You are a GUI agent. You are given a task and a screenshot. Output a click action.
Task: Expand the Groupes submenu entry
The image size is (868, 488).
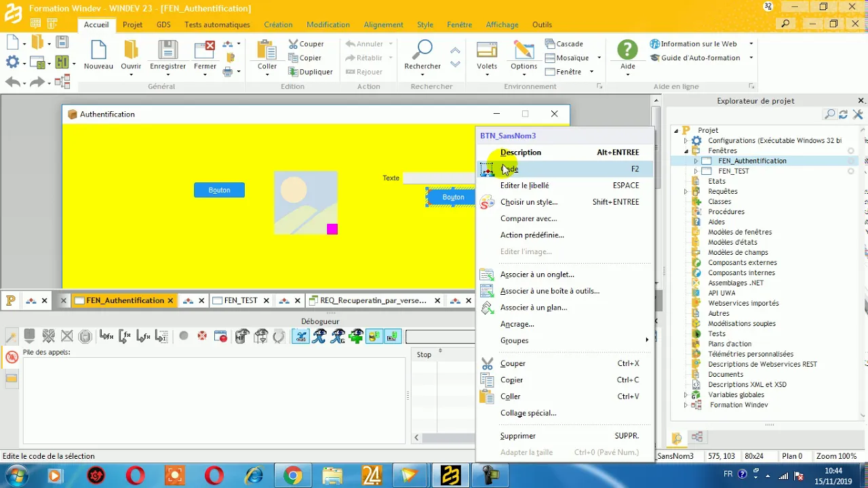[564, 340]
